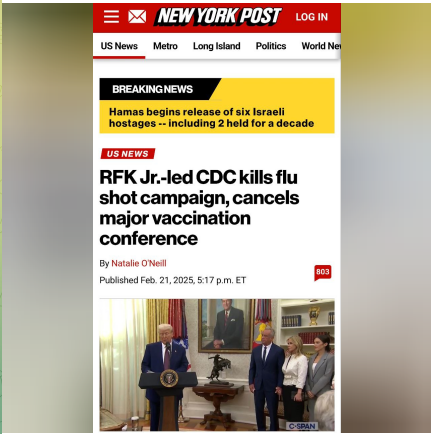
Task: Click the published date line
Action: tap(172, 280)
